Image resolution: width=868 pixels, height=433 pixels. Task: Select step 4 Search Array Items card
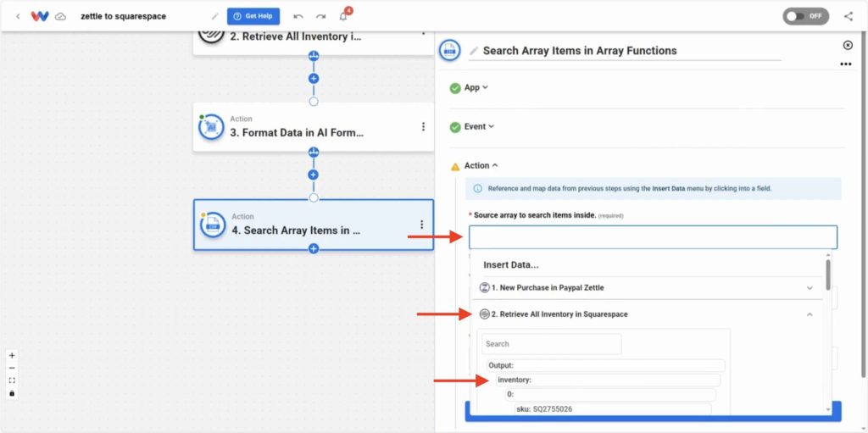point(314,225)
